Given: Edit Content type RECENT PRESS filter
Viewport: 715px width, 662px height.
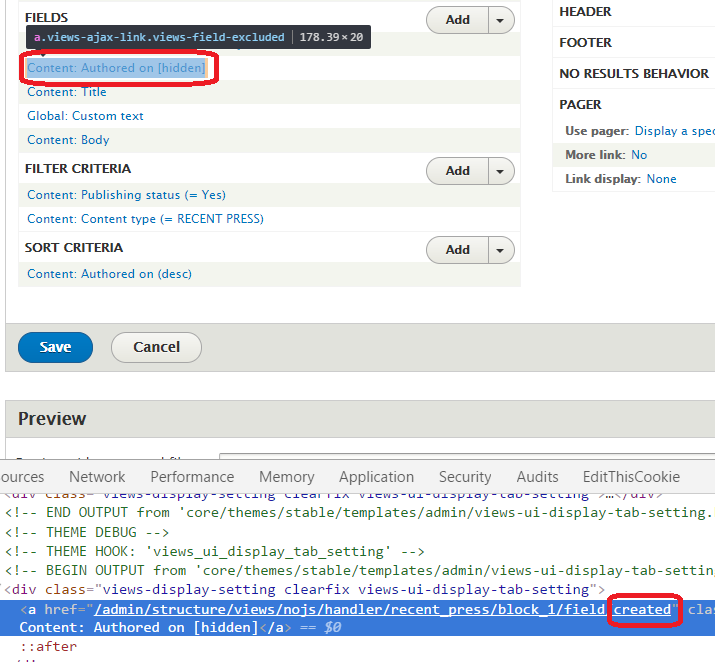Looking at the screenshot, I should tap(145, 219).
